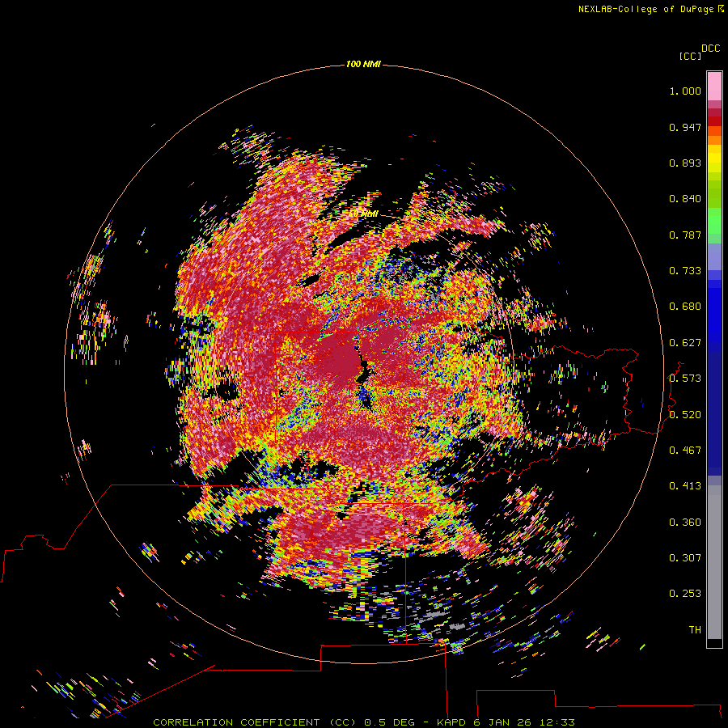Click the NEXLAB-College of DuPage header text

(645, 9)
